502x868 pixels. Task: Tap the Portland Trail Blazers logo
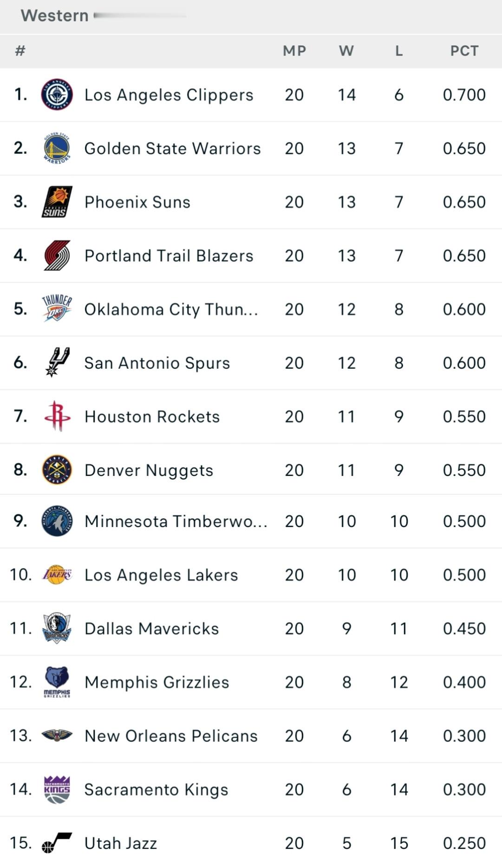(x=57, y=256)
